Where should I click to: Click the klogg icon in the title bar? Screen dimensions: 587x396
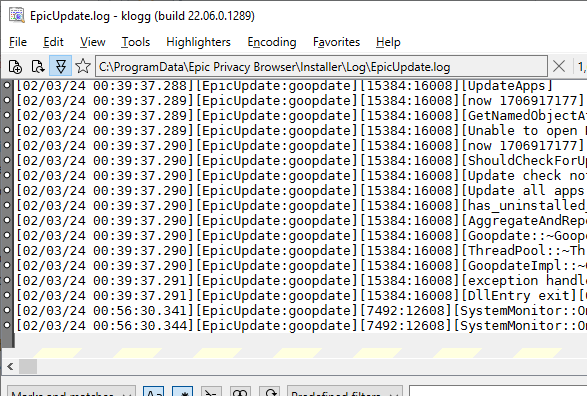pos(17,16)
